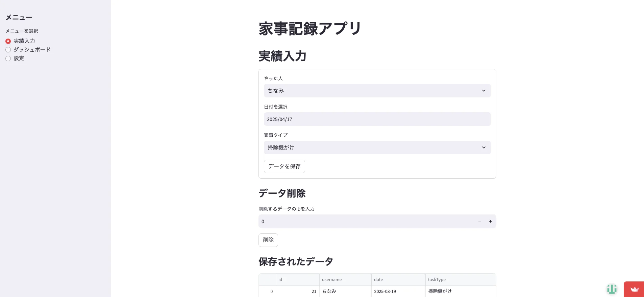This screenshot has height=297, width=644.
Task: Select the 設定 radio option
Action: click(8, 59)
